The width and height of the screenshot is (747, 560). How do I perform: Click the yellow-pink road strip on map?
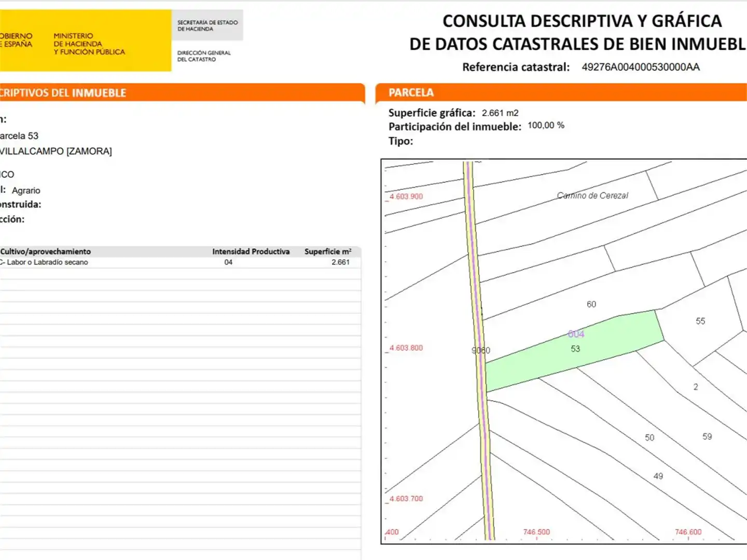pyautogui.click(x=479, y=350)
